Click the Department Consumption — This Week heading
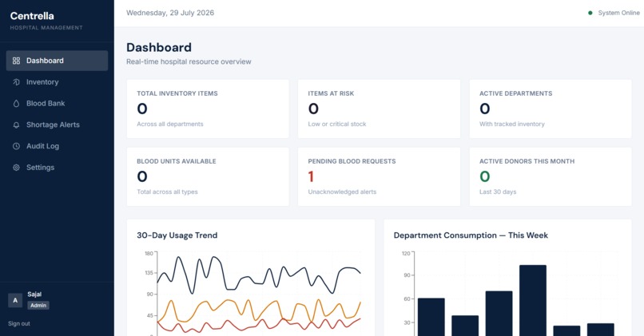 (x=471, y=235)
